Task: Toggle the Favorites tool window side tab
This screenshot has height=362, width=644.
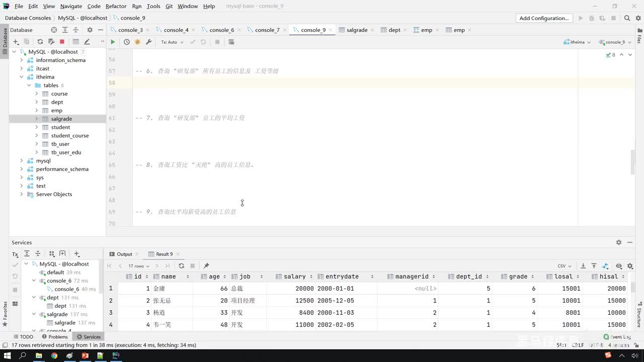Action: coord(5,314)
